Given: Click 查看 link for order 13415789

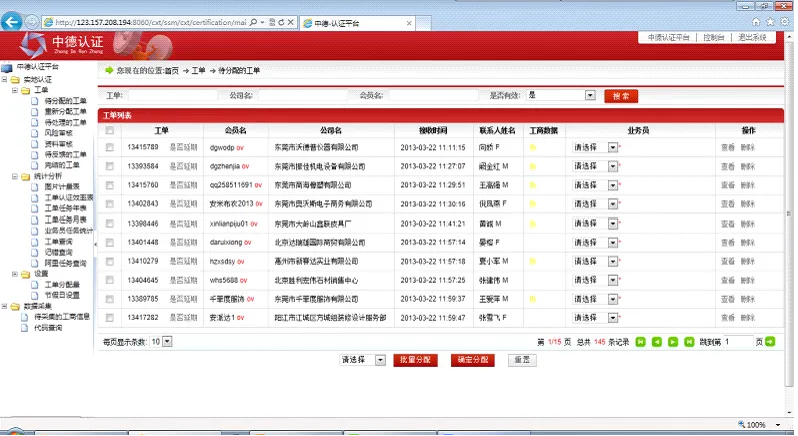Looking at the screenshot, I should point(728,148).
